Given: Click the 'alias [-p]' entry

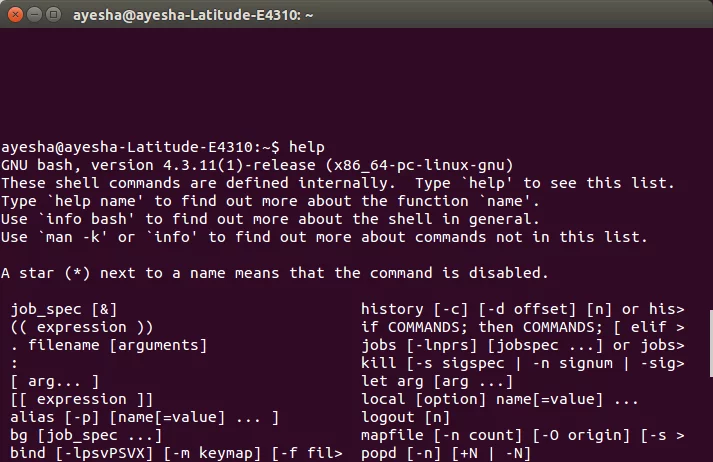Looking at the screenshot, I should (x=145, y=417).
